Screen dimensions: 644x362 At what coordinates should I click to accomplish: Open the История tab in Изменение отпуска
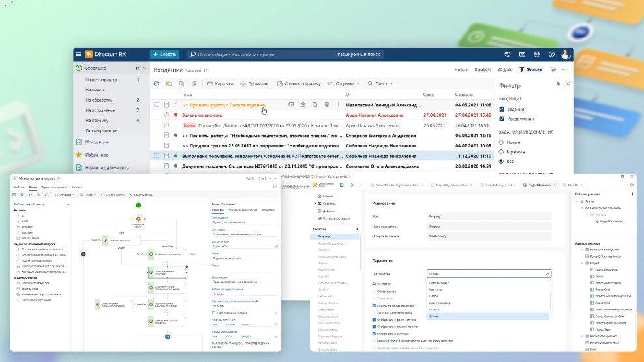(x=77, y=187)
